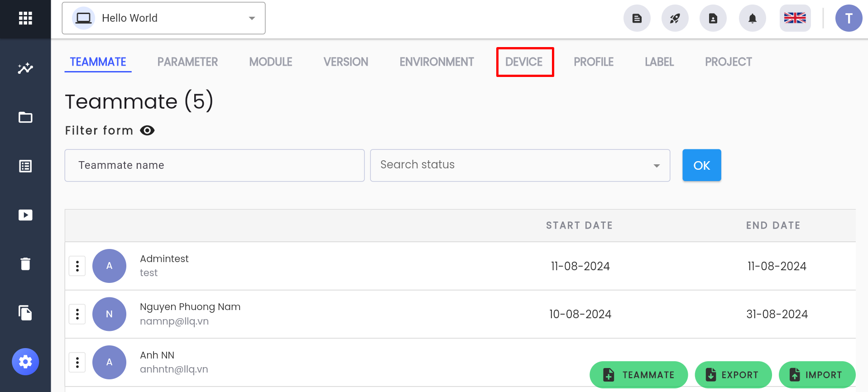Click the Start Date column header
This screenshot has height=392, width=868.
tap(579, 225)
